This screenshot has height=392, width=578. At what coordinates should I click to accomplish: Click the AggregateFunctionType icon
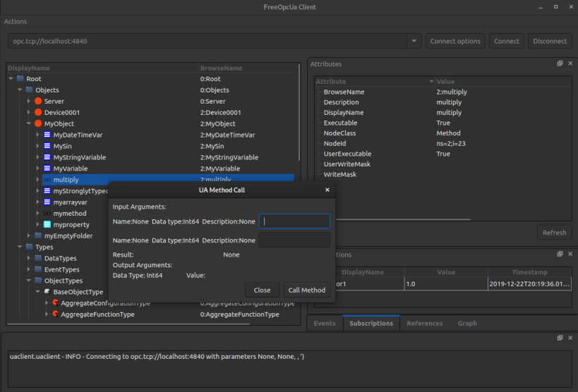click(x=55, y=314)
